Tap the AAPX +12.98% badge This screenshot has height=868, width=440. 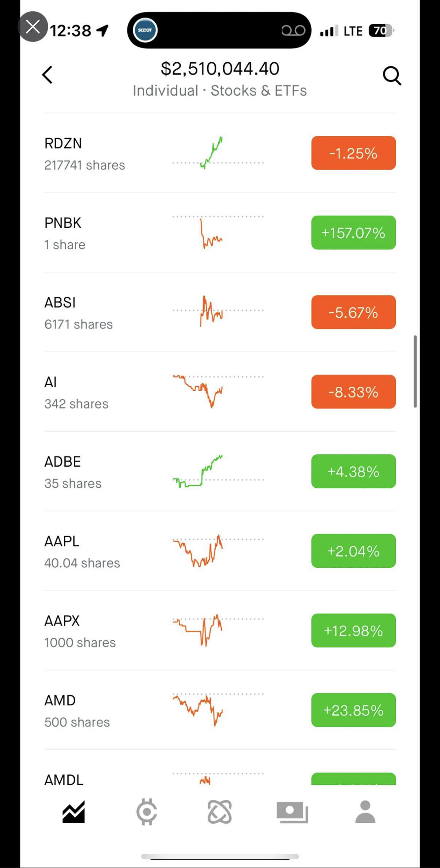click(353, 630)
